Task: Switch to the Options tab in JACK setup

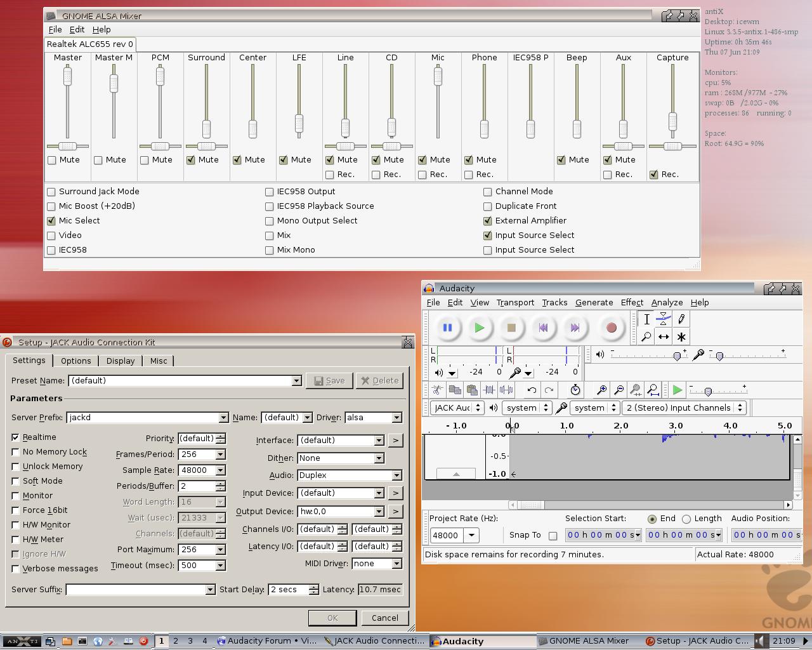Action: tap(75, 361)
